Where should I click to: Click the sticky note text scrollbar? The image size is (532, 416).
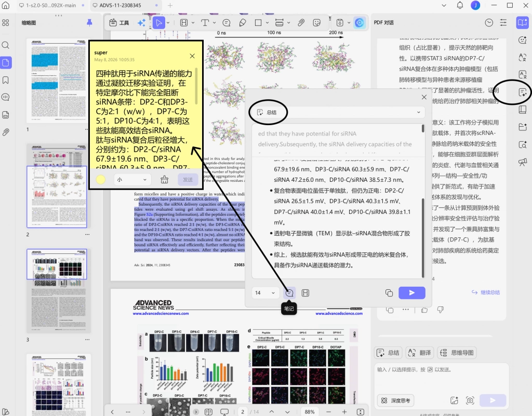(x=196, y=86)
